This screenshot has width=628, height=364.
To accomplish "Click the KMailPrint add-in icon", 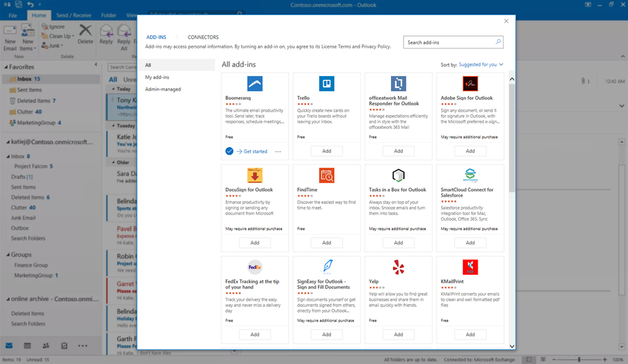I will (470, 267).
